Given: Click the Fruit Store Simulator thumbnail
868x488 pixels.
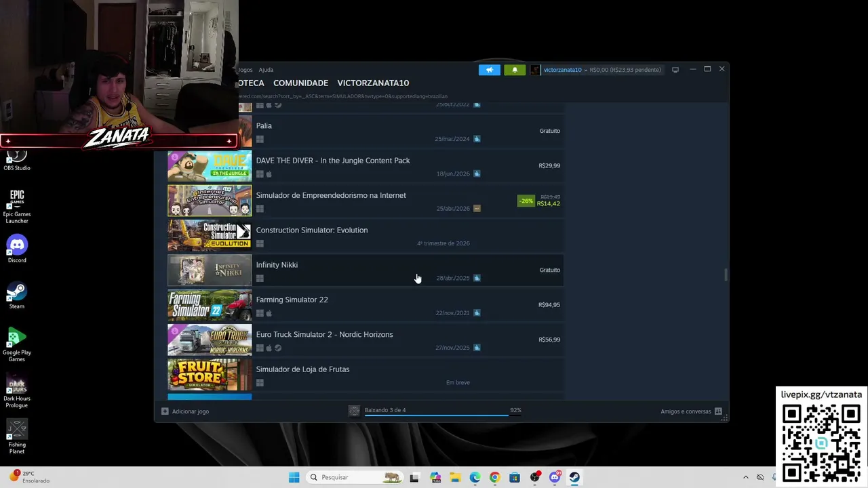Looking at the screenshot, I should pyautogui.click(x=210, y=375).
